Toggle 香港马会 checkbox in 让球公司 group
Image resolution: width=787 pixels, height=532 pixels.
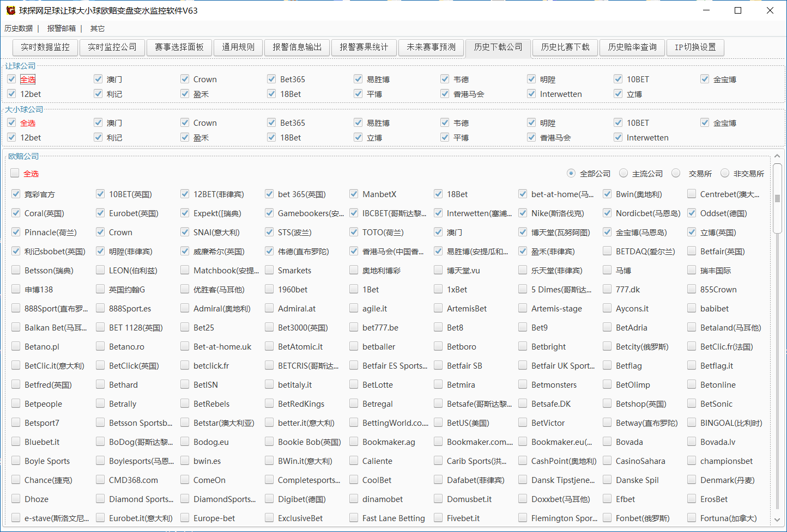445,94
